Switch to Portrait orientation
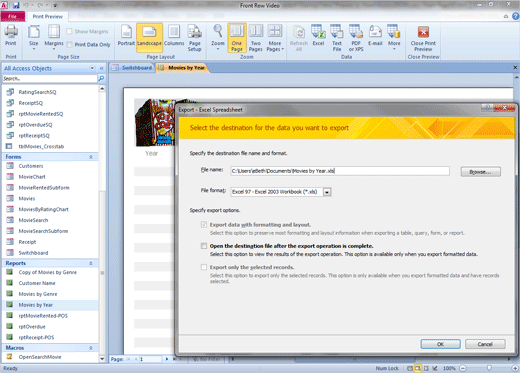Screen dimensions: 520x373 pyautogui.click(x=126, y=35)
